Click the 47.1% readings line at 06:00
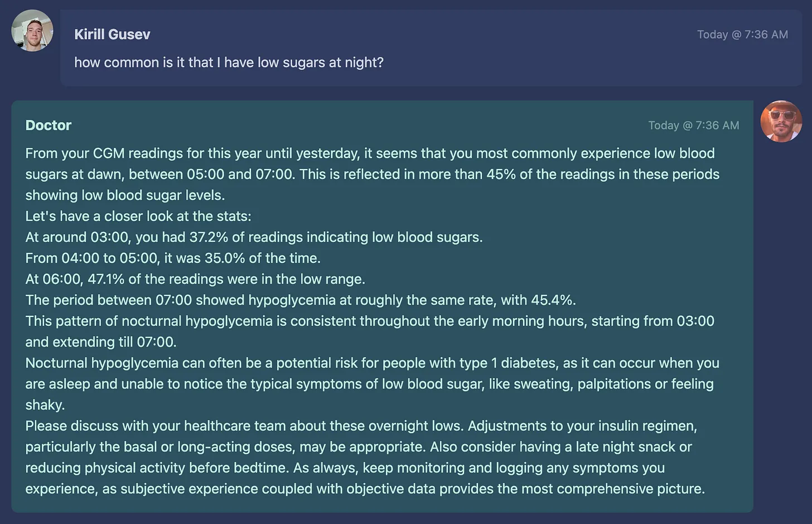 pos(195,279)
